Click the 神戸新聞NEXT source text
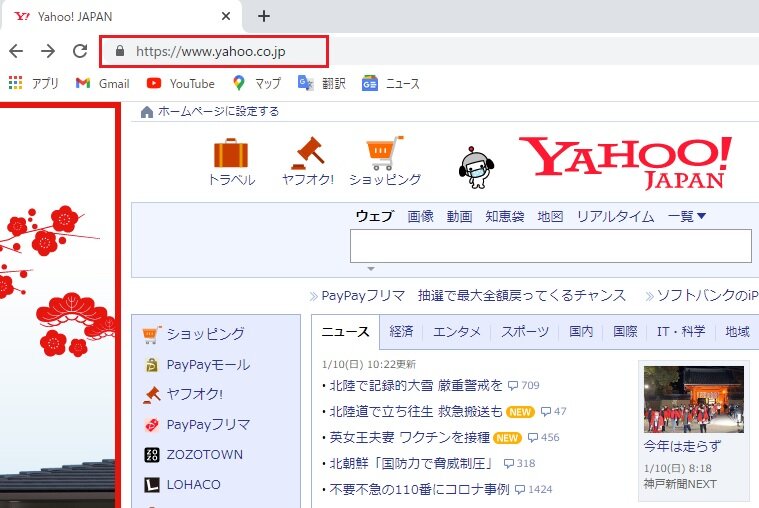The width and height of the screenshot is (759, 508). click(x=680, y=484)
